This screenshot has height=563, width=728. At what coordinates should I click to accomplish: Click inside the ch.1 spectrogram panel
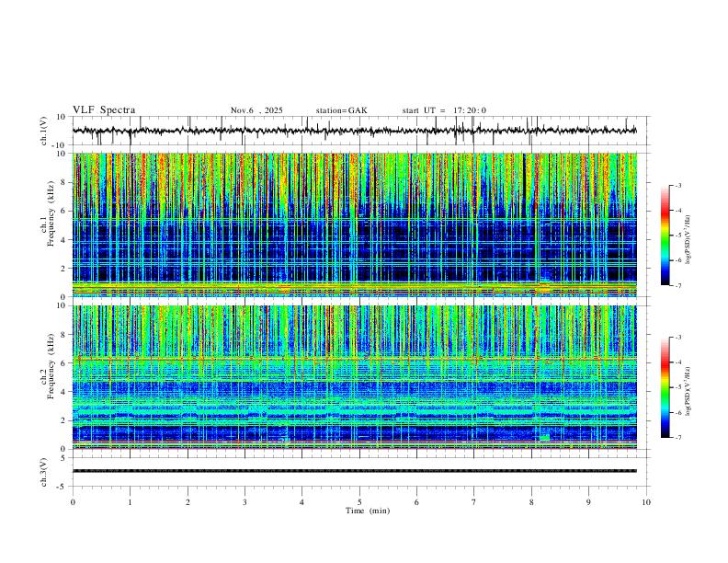pyautogui.click(x=354, y=224)
